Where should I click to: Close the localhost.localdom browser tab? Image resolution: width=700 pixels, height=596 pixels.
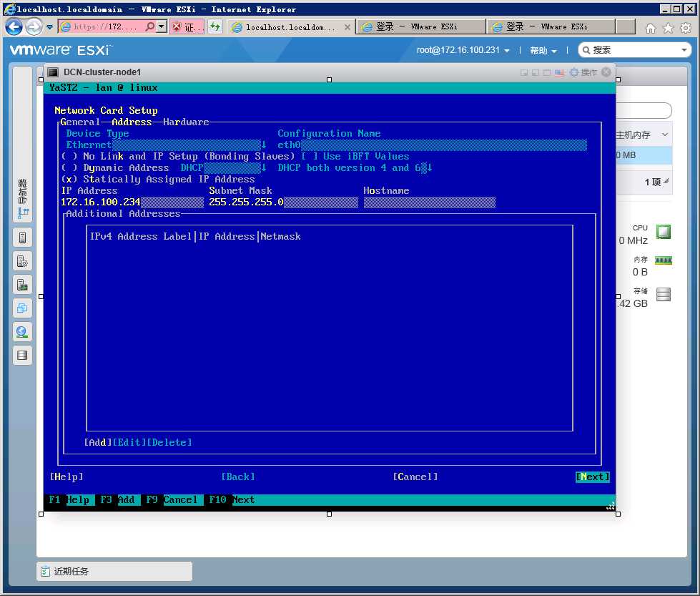[x=347, y=27]
